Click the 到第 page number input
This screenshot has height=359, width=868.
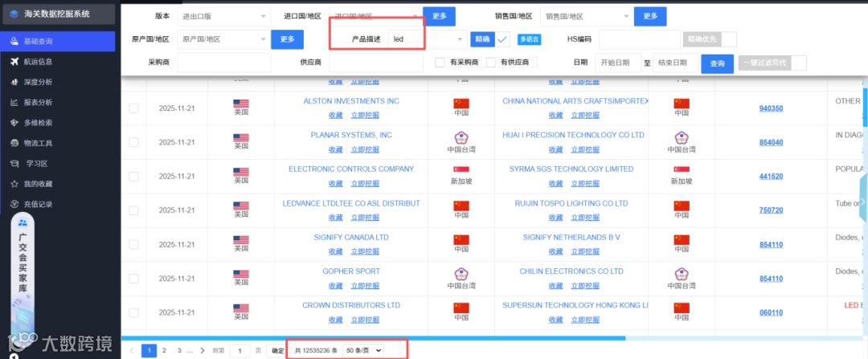pyautogui.click(x=240, y=350)
